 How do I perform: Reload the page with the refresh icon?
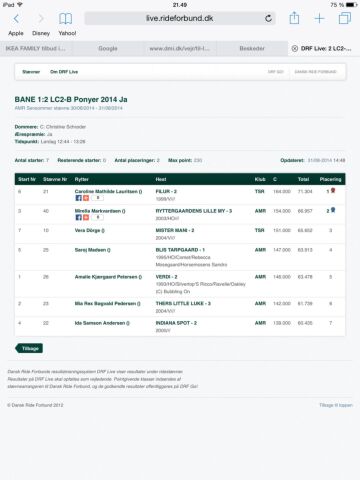268,18
